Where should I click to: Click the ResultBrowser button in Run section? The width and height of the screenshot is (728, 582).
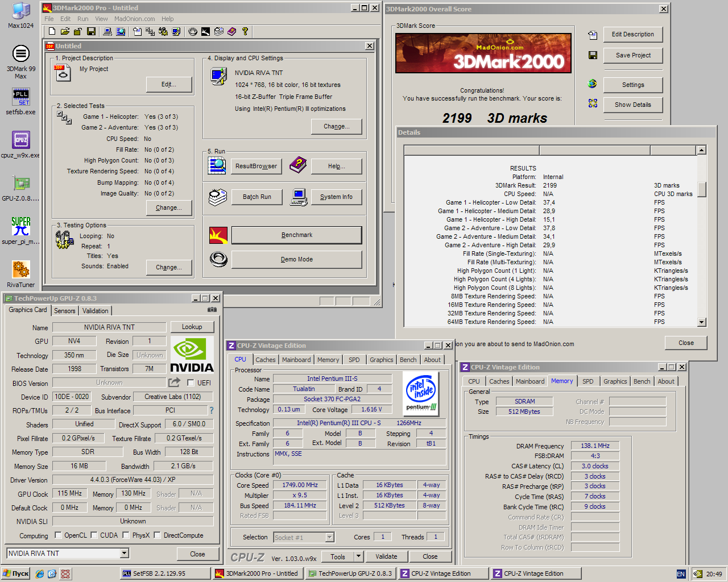pos(256,166)
